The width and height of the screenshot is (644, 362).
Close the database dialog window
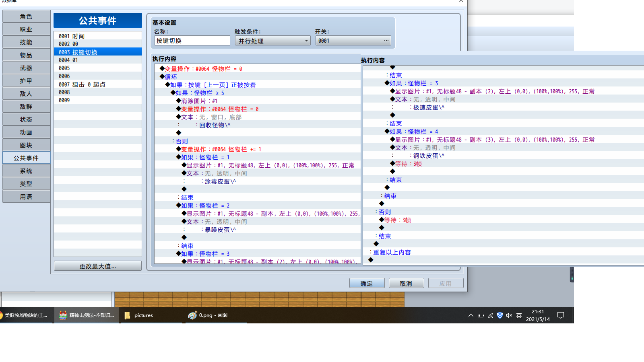[461, 2]
